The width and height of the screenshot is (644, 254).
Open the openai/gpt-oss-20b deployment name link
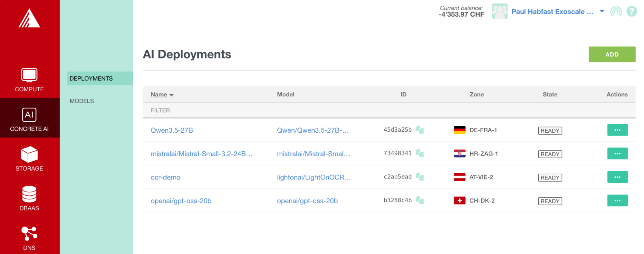click(181, 201)
